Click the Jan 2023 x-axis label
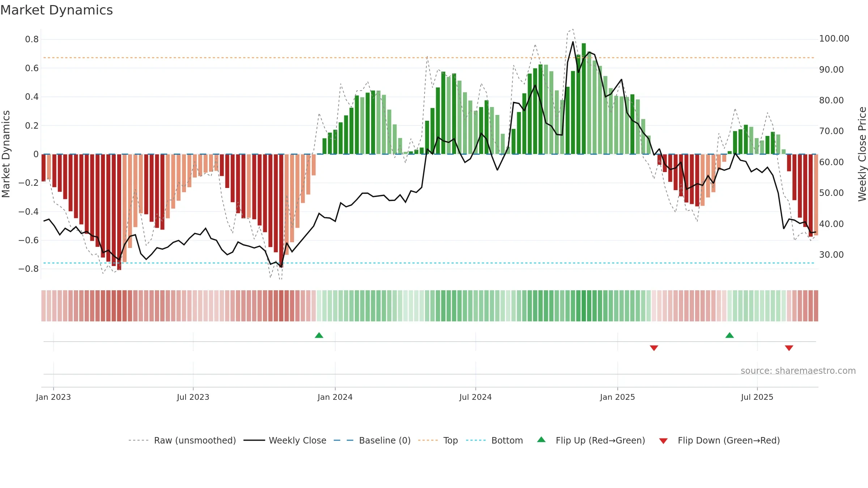The width and height of the screenshot is (868, 488). coord(54,397)
